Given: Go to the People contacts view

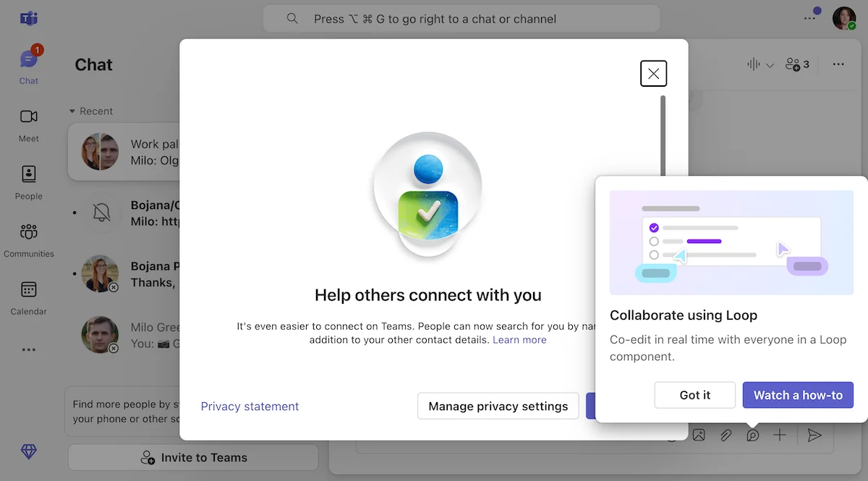Looking at the screenshot, I should pos(28,182).
